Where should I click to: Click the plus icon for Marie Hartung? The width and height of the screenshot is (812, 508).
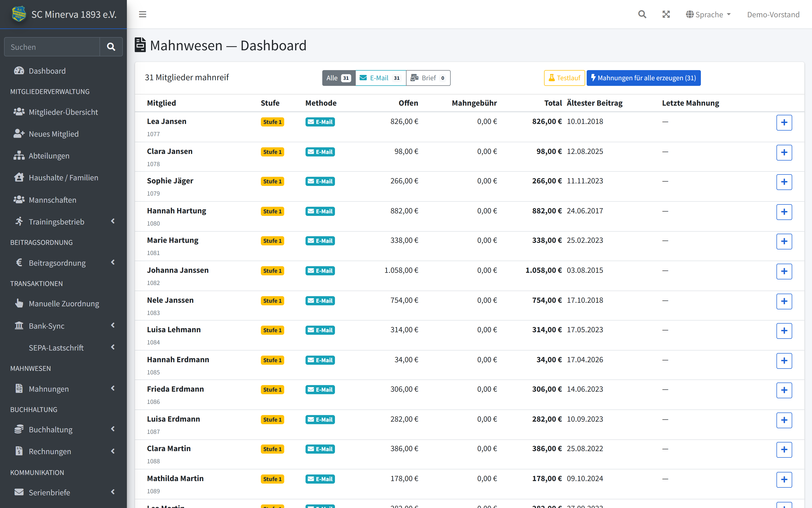[784, 241]
